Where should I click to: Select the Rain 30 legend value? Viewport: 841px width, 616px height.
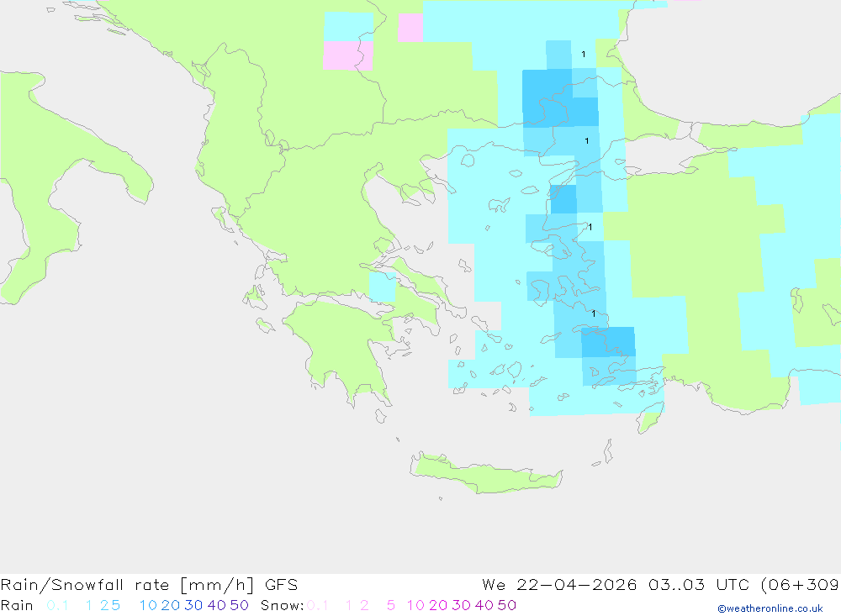[193, 605]
